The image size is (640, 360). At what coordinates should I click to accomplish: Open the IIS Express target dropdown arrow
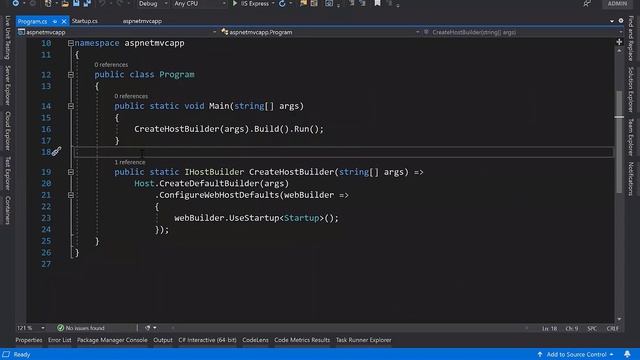click(273, 4)
